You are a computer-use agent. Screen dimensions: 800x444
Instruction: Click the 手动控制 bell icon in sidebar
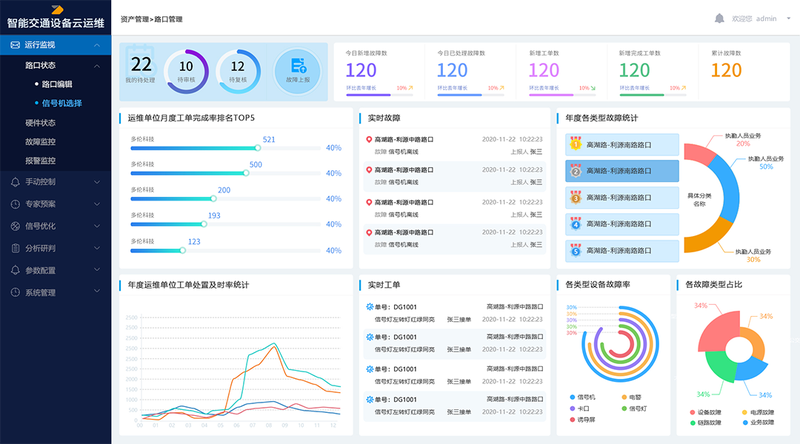14,182
